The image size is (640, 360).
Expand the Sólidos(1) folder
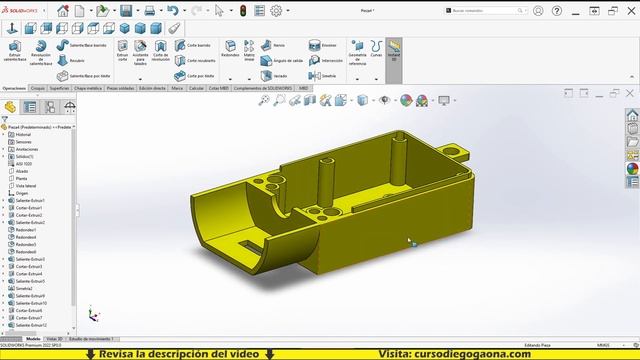click(x=3, y=156)
